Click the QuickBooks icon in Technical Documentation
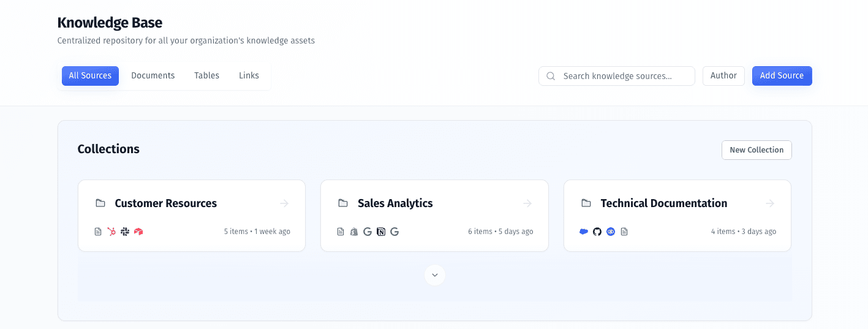Screen dimensions: 868x329 tap(611, 232)
